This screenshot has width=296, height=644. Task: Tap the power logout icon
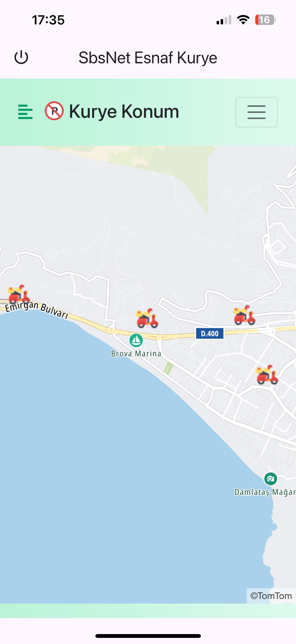pos(21,57)
